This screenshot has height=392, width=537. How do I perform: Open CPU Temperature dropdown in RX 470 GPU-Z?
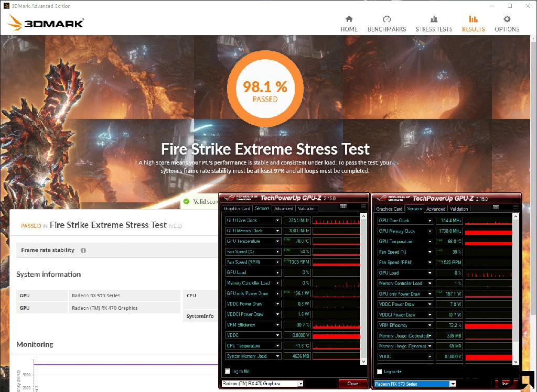coord(278,346)
